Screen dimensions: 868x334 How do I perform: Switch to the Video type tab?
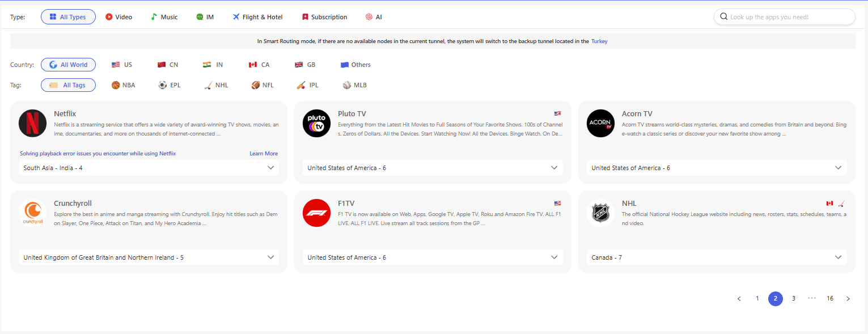118,17
